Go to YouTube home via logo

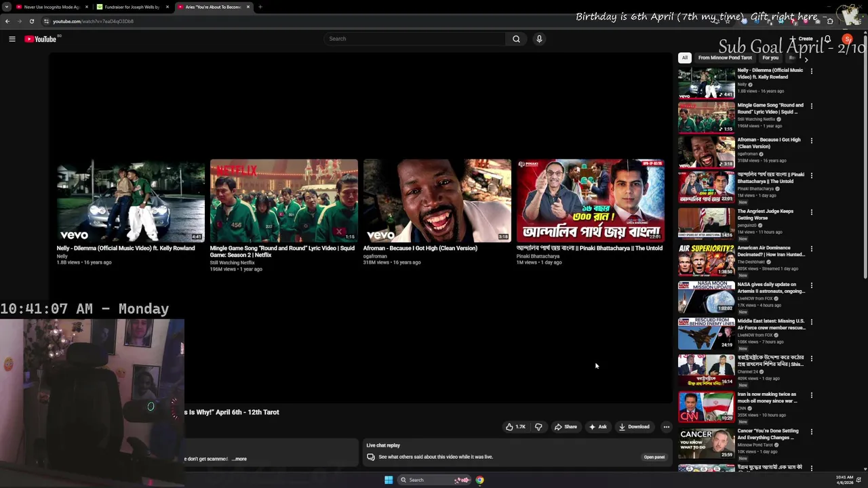pos(41,39)
